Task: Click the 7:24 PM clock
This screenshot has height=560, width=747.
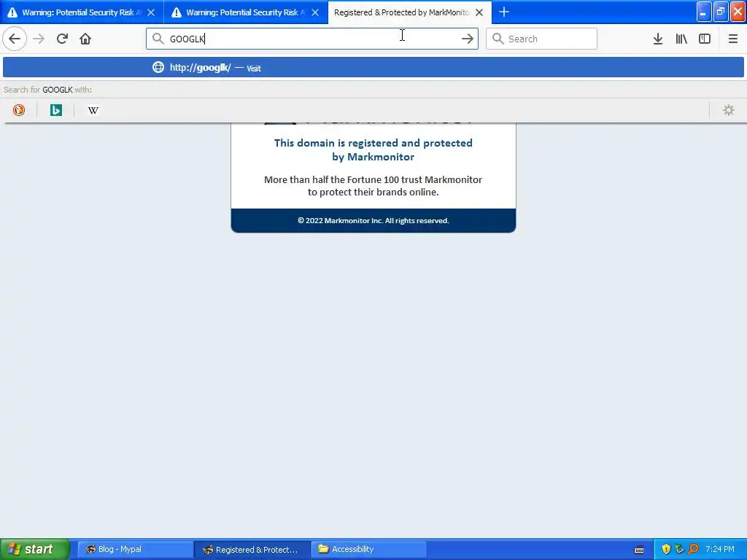Action: (720, 549)
